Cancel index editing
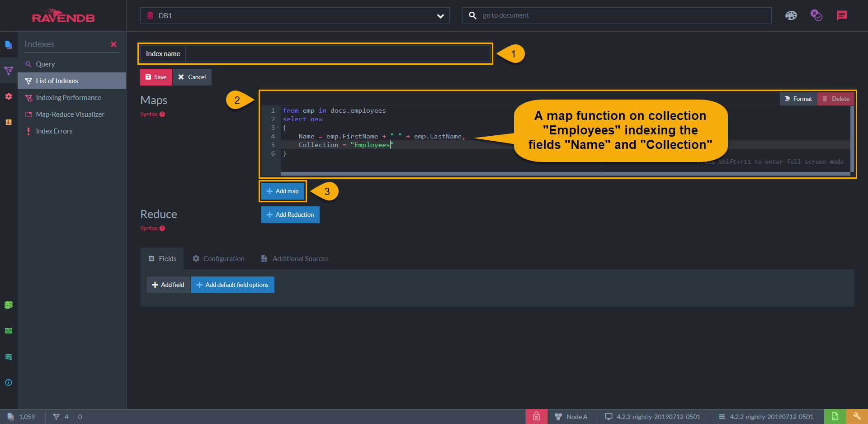868x424 pixels. tap(192, 77)
